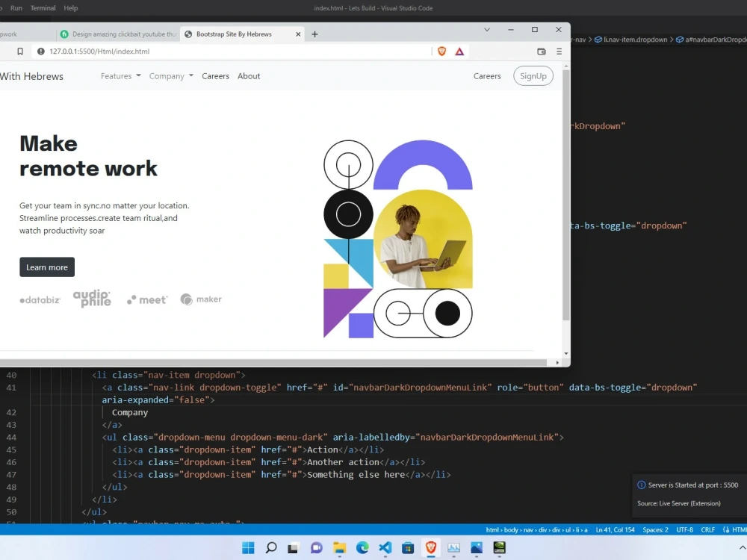Click the Live Server started notification info icon
This screenshot has height=560, width=747.
641,485
